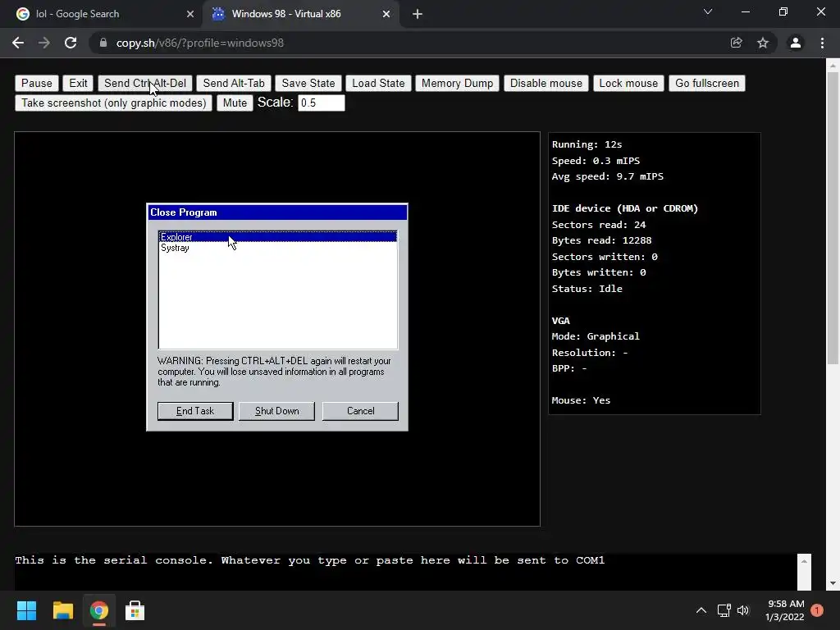Viewport: 840px width, 630px height.
Task: Click Load State
Action: (378, 83)
